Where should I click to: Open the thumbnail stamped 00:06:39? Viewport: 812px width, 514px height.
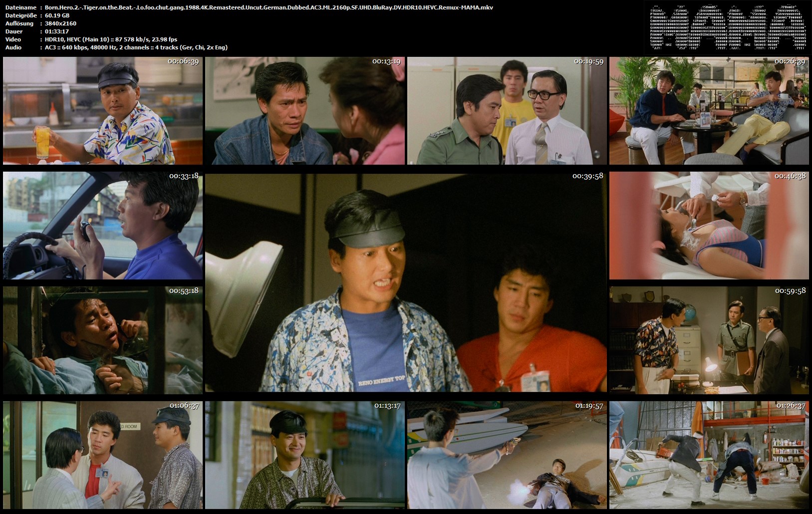(x=103, y=111)
